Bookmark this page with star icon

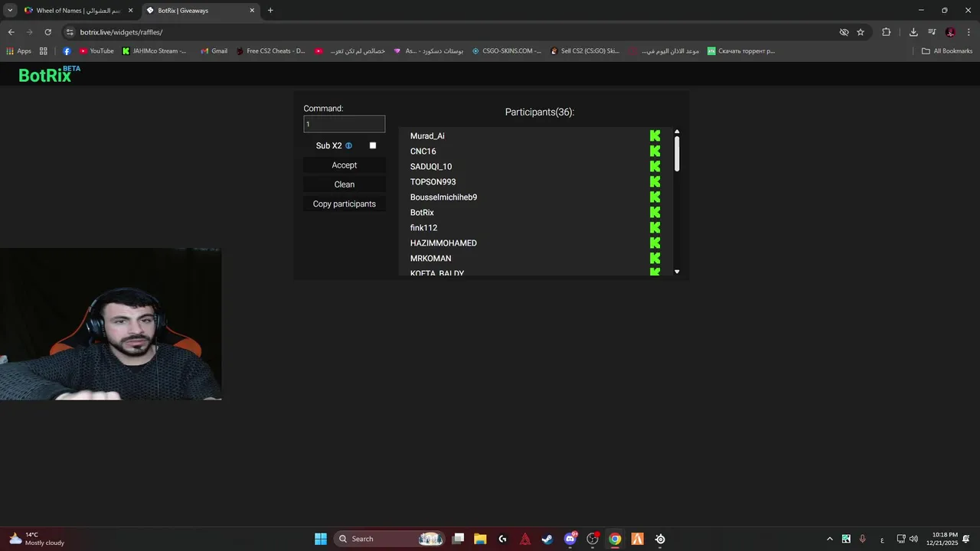[x=861, y=32]
